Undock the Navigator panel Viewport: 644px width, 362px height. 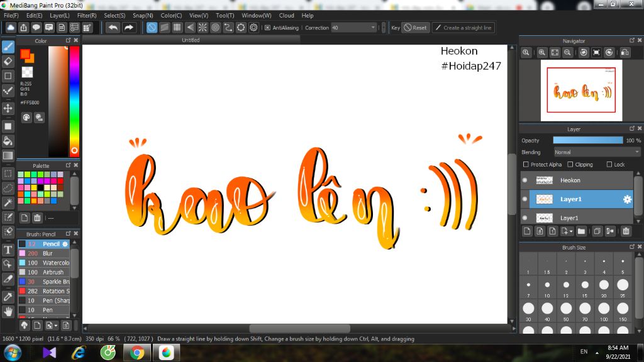pyautogui.click(x=632, y=40)
